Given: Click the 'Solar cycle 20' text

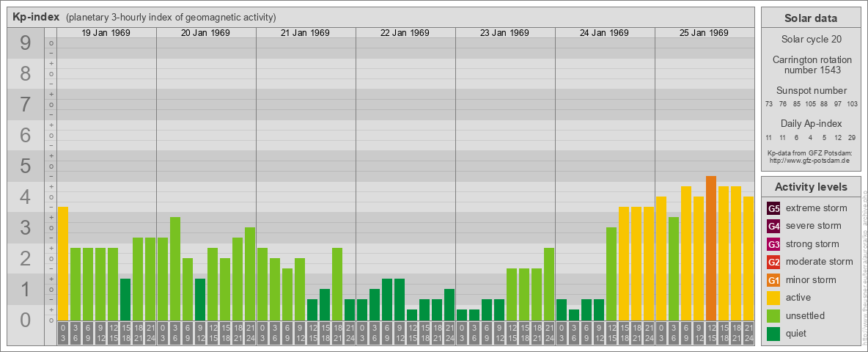Looking at the screenshot, I should (x=810, y=40).
